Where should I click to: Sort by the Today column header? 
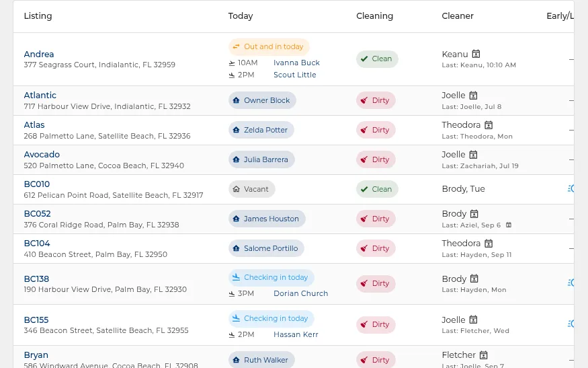[x=241, y=15]
